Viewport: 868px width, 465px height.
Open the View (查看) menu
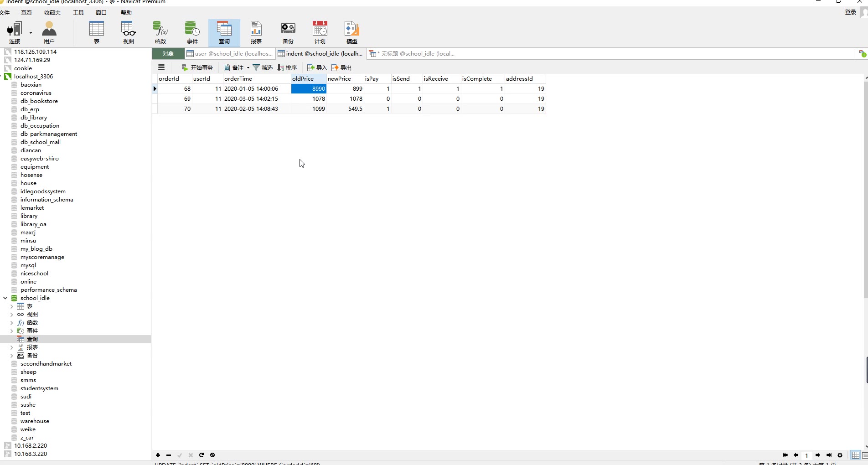tap(26, 12)
